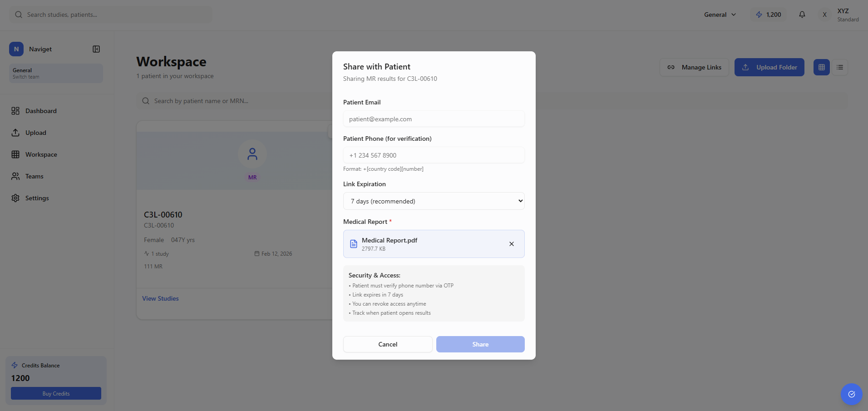Collapse the Naviget sidebar
Screen dimensions: 868x411
click(96, 49)
